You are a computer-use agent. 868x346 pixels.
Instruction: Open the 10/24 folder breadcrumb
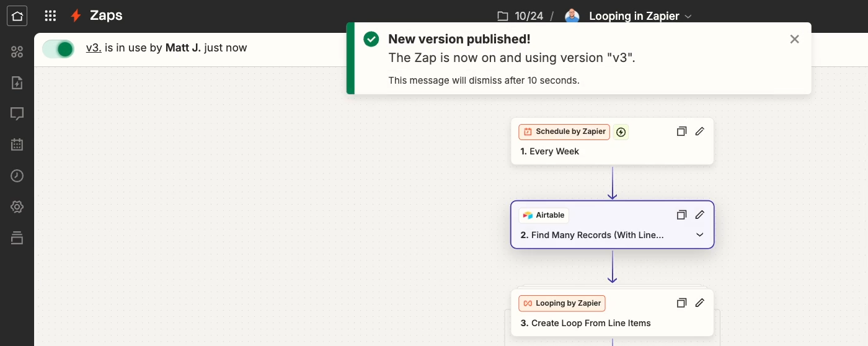pos(520,16)
